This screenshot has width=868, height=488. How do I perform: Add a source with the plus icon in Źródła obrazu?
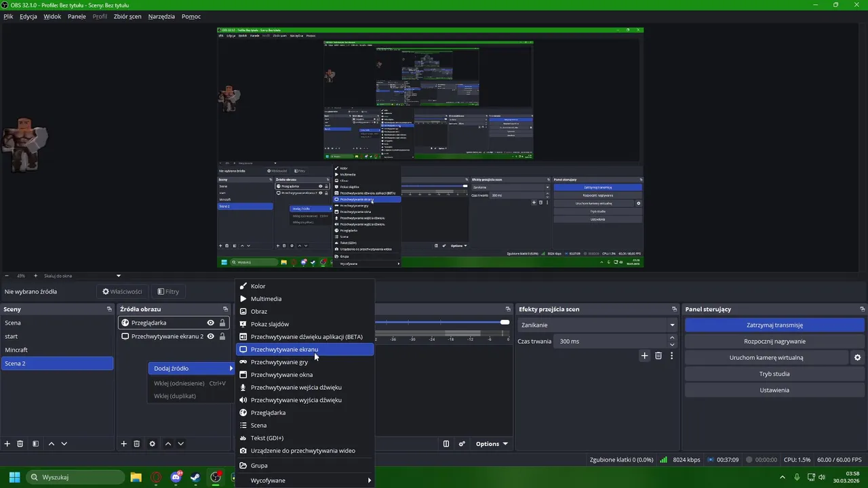pos(123,444)
